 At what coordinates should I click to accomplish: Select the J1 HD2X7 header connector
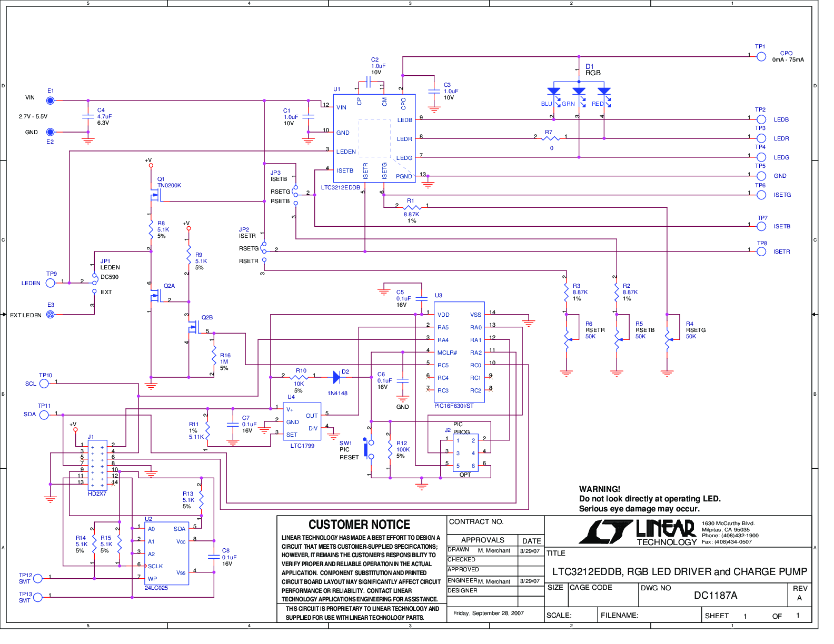point(97,465)
